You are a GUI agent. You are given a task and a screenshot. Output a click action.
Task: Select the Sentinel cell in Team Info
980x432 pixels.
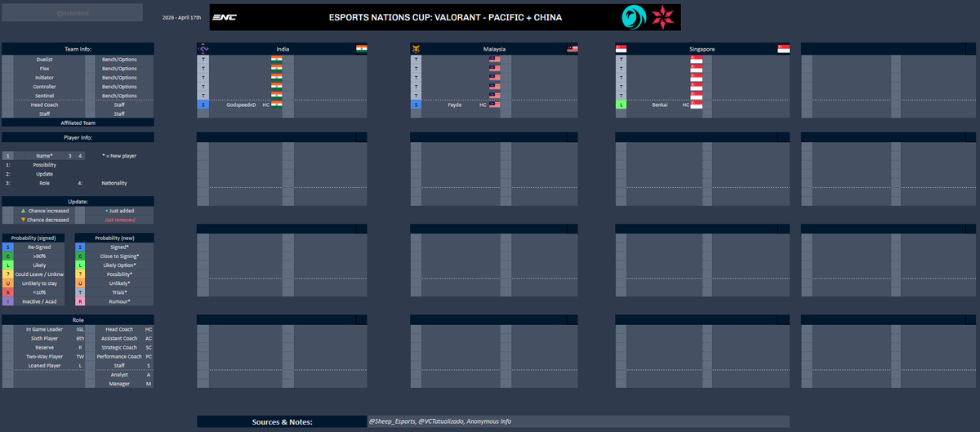pos(45,96)
